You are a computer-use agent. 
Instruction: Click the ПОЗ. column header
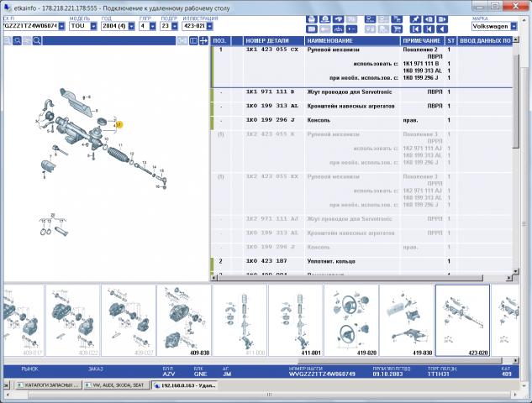click(x=221, y=41)
